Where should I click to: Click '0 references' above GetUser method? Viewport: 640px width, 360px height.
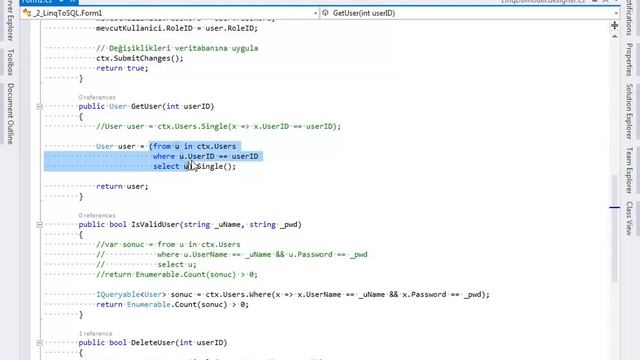[x=97, y=97]
